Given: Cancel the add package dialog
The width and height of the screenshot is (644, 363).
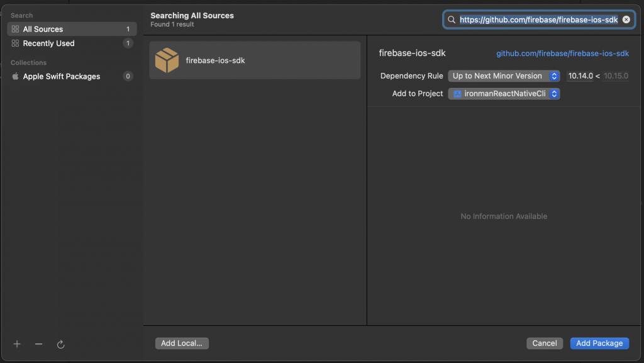Looking at the screenshot, I should 545,343.
